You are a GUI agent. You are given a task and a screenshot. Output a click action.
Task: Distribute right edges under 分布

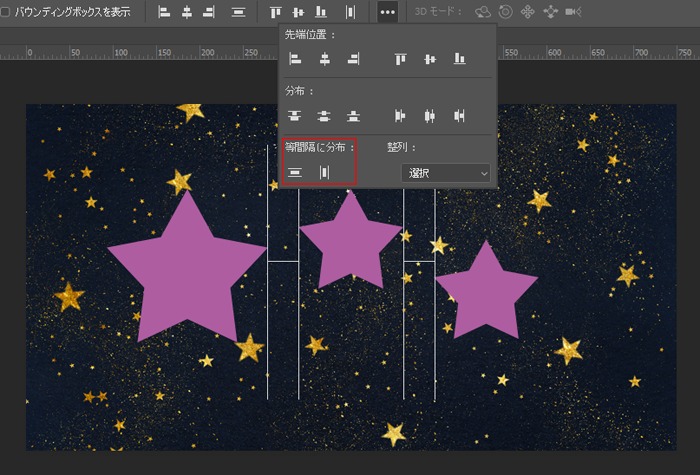459,116
